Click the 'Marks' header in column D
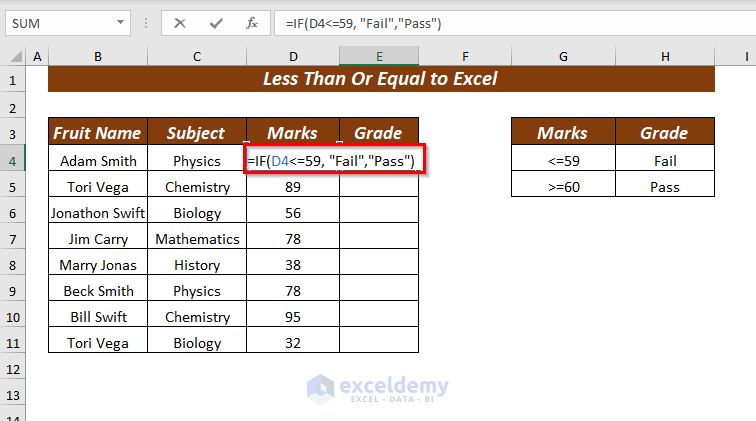The image size is (756, 421). 293,132
